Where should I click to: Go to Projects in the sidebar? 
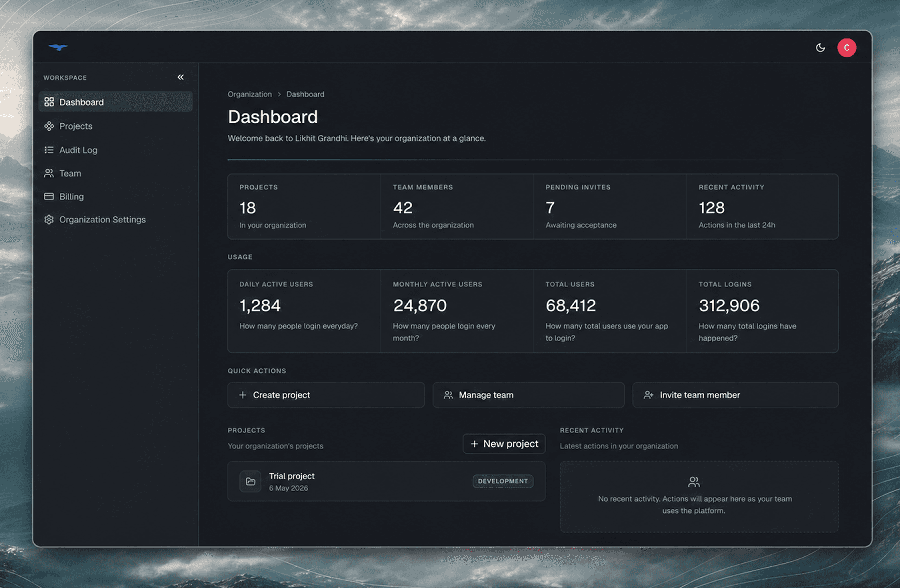[x=115, y=126]
